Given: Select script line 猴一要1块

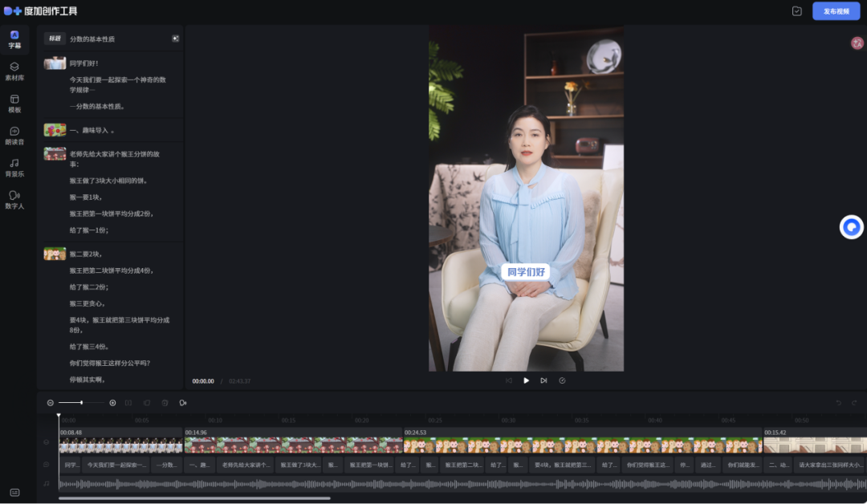Looking at the screenshot, I should click(x=86, y=197).
